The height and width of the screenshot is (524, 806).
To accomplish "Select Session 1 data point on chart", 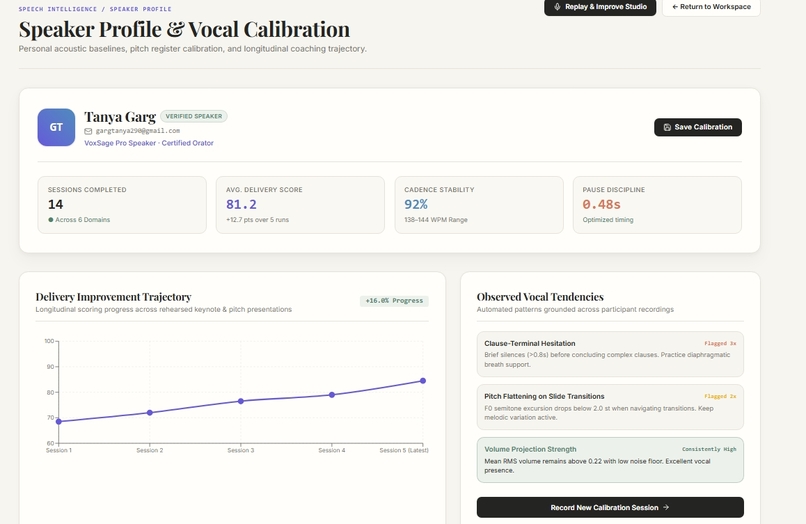I will point(59,422).
